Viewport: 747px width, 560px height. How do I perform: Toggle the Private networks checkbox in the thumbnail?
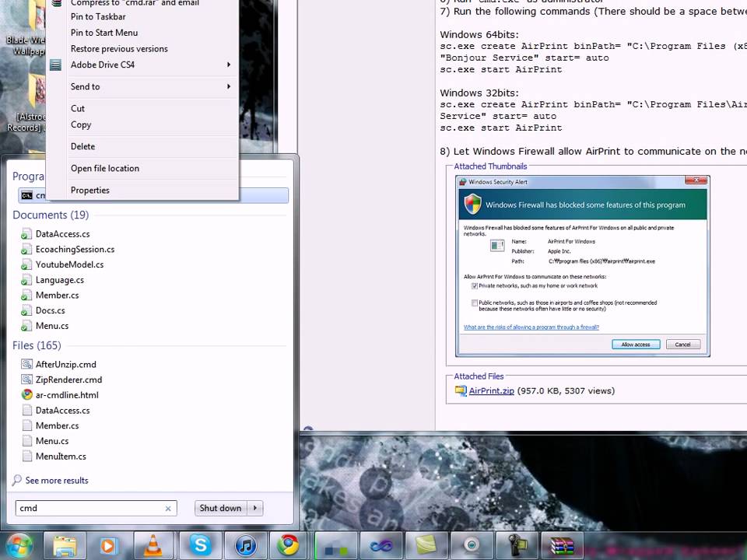(x=475, y=286)
